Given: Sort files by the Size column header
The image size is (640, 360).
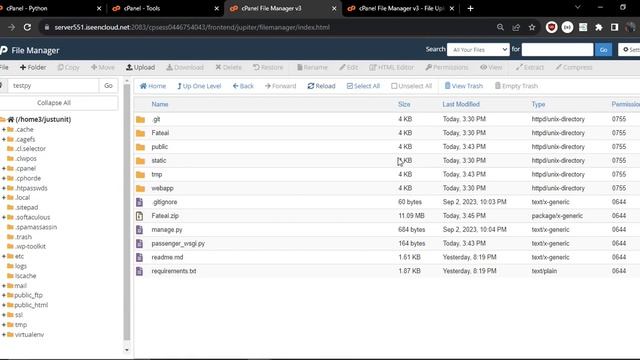Looking at the screenshot, I should (404, 104).
